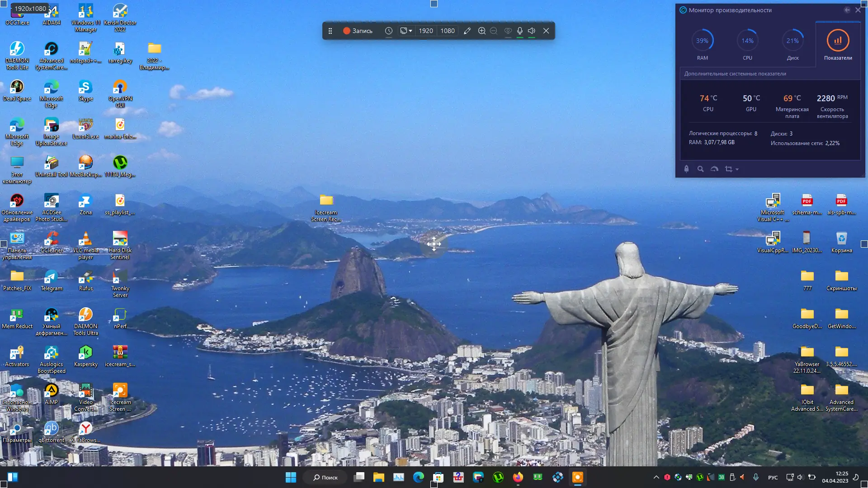Click the 1920 width input field

(x=425, y=31)
